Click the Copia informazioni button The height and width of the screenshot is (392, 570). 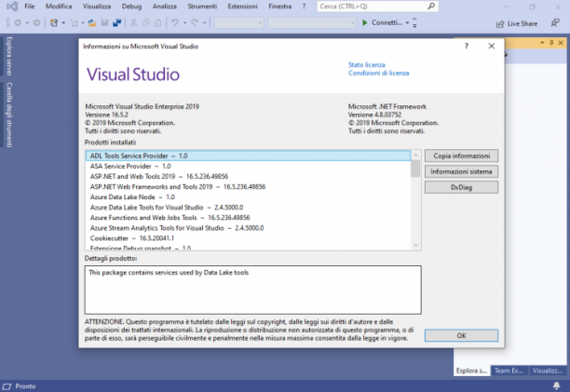pos(461,155)
